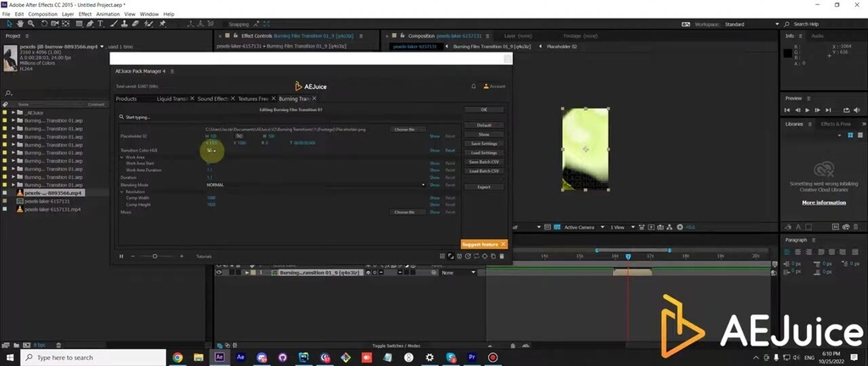
Task: Select the Rectangle shape tool
Action: (x=79, y=24)
